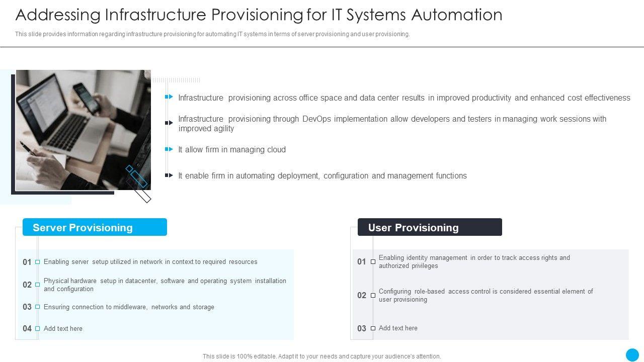Click the dark arrow bullet beside DevOps line
644x362 pixels.
tap(169, 123)
